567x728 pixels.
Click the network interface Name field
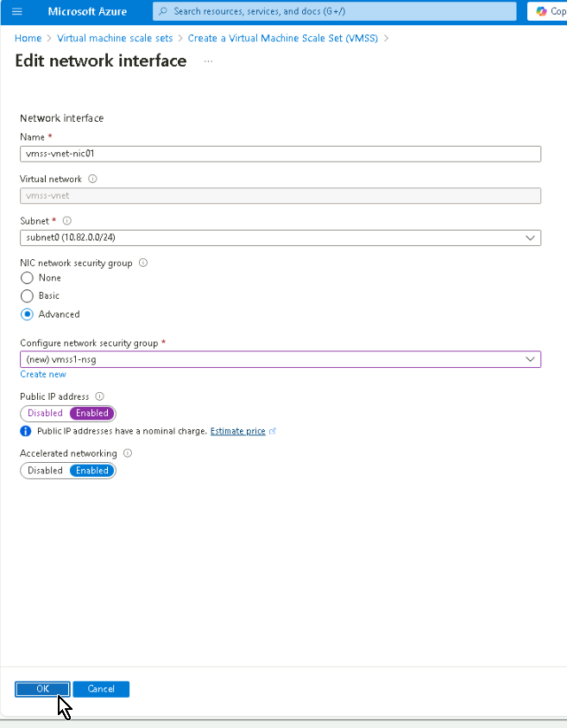coord(280,154)
